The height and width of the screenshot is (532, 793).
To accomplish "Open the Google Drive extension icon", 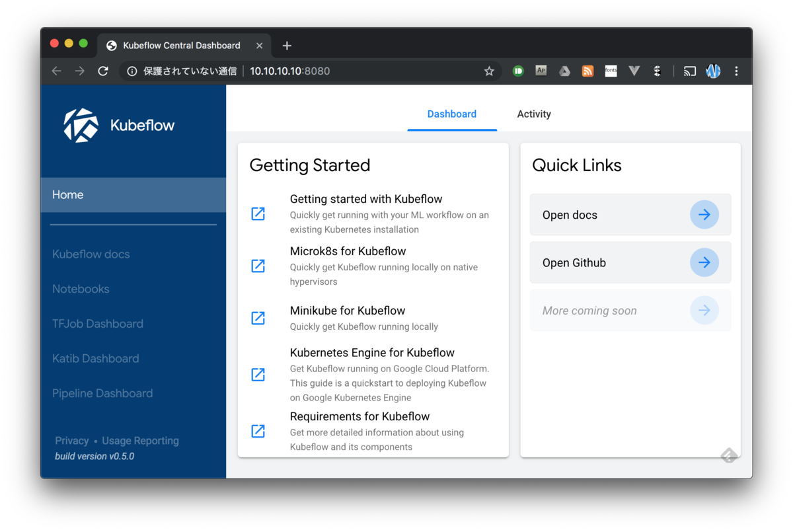I will (564, 71).
